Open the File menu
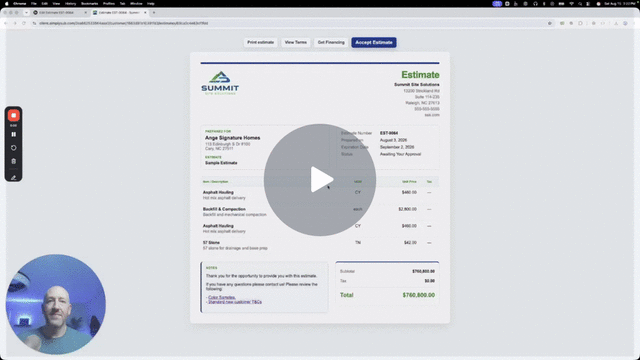Image resolution: width=640 pixels, height=360 pixels. pos(34,4)
